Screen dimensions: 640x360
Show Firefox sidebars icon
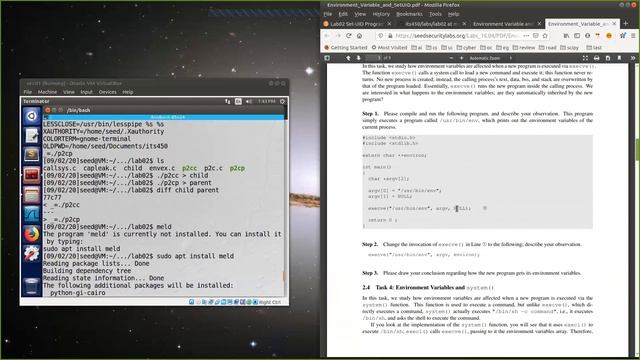[577, 36]
